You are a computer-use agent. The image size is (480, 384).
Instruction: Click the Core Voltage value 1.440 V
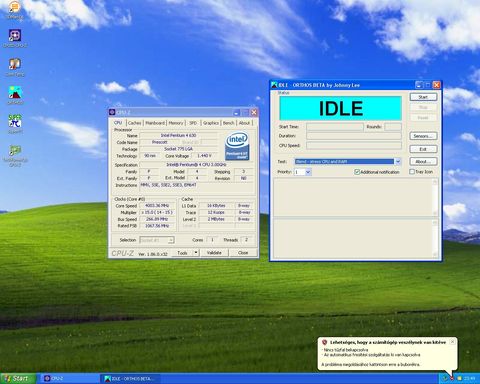204,156
